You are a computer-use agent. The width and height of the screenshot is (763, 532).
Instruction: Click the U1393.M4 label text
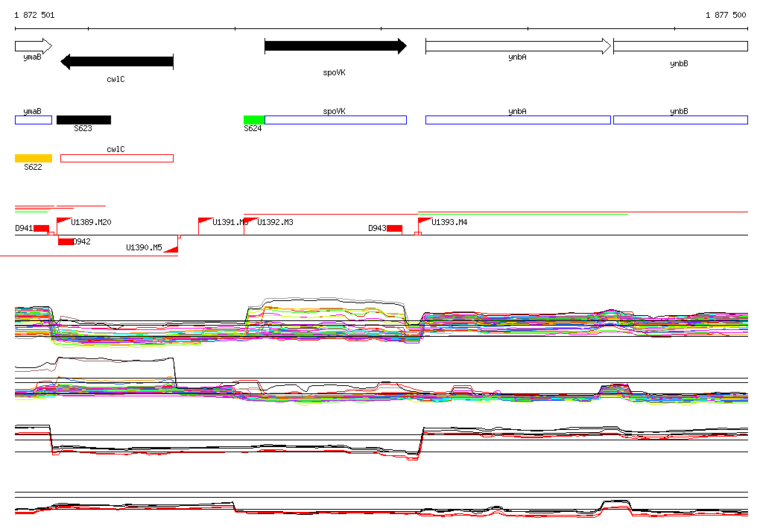click(449, 223)
